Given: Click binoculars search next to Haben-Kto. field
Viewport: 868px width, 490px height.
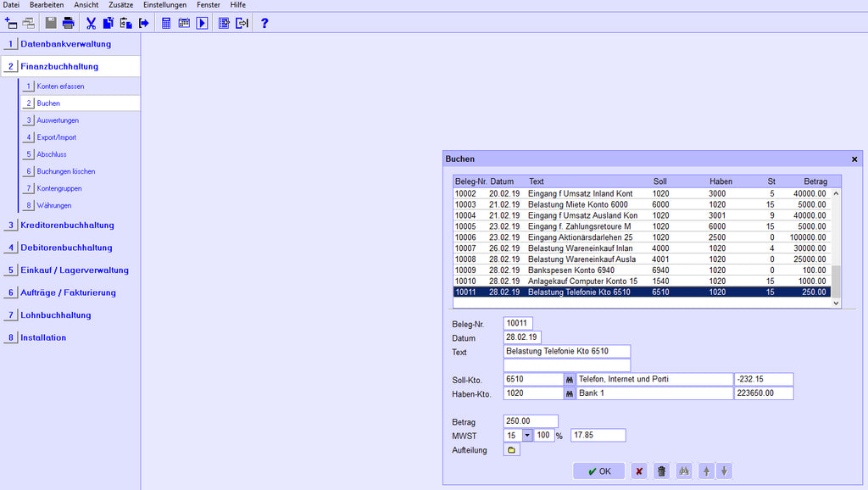Looking at the screenshot, I should click(570, 394).
